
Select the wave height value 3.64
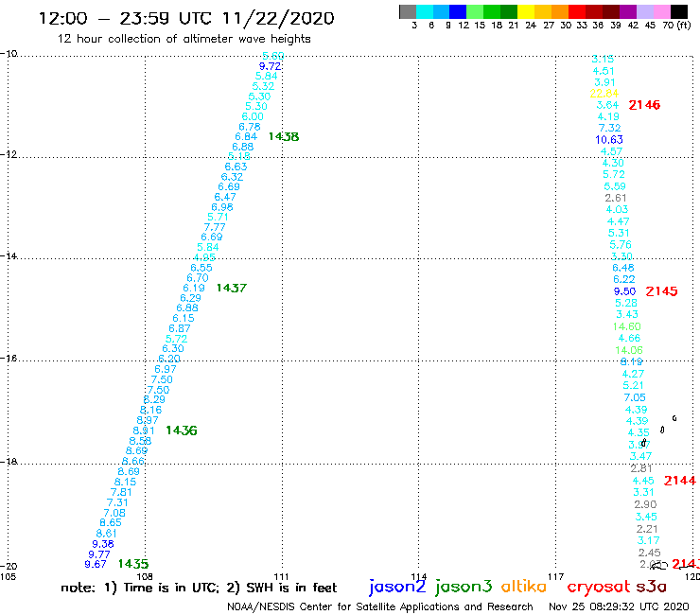click(x=607, y=105)
